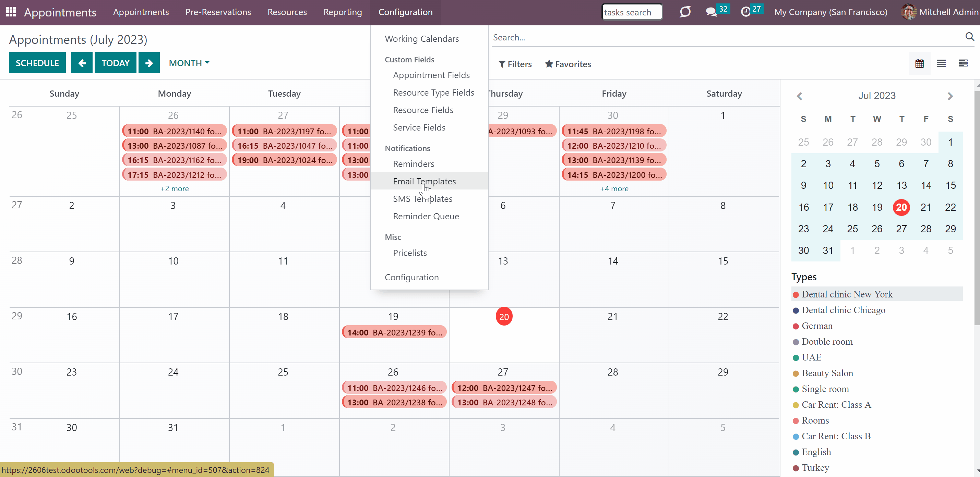
Task: Toggle Car Rent: Class A type filter
Action: coord(876,404)
